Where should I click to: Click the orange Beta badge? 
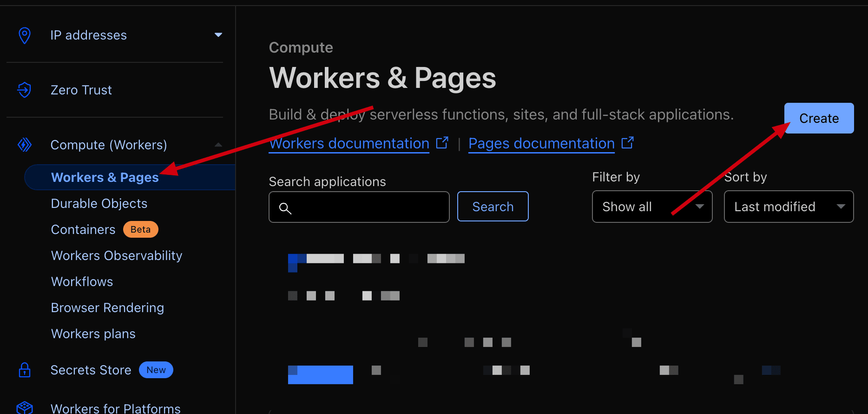click(x=141, y=229)
